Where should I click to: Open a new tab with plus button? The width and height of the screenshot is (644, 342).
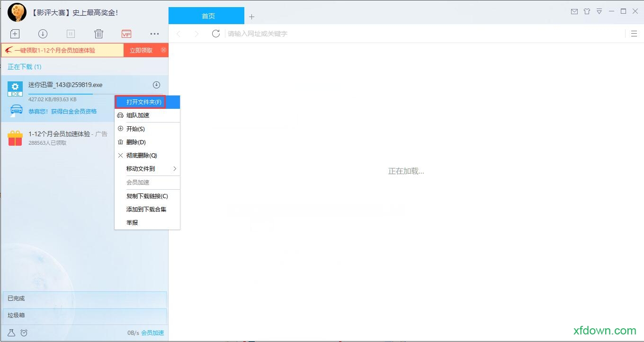(x=251, y=17)
